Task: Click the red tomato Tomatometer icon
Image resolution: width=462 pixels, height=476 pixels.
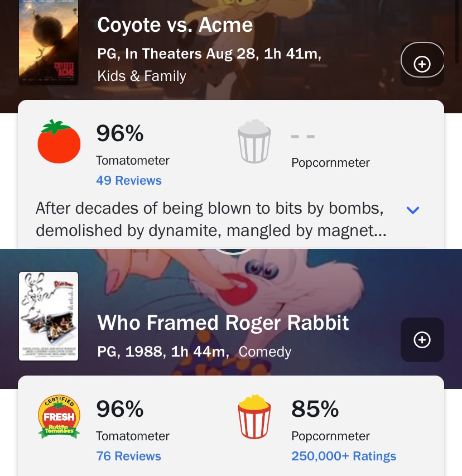Action: pyautogui.click(x=59, y=142)
